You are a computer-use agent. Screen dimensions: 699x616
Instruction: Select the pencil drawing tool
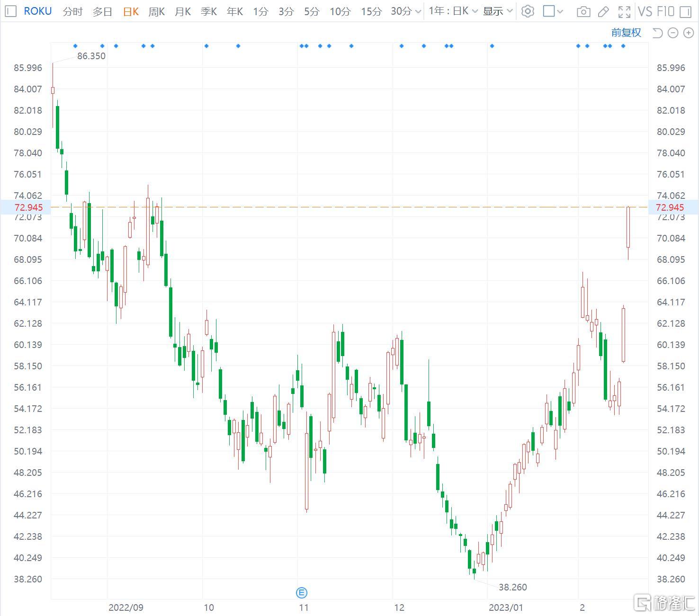pyautogui.click(x=603, y=11)
